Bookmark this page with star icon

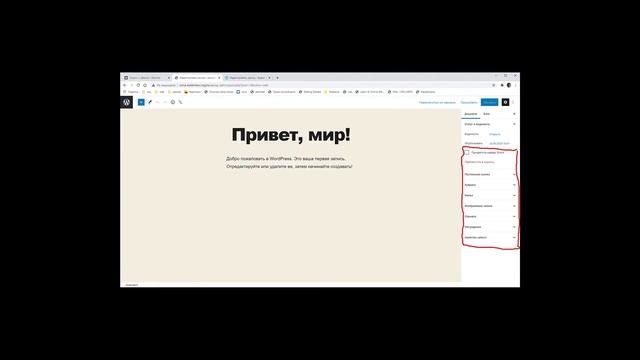pyautogui.click(x=493, y=85)
